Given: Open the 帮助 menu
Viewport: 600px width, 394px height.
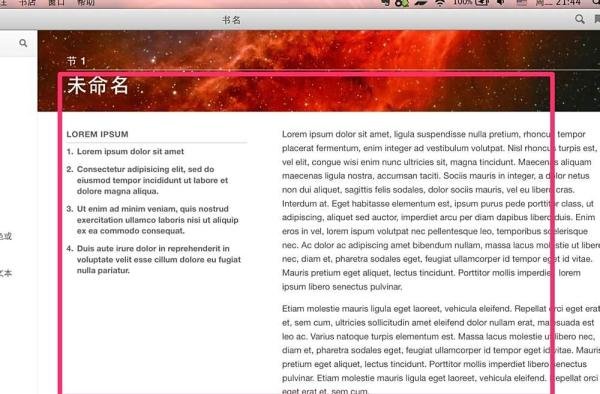Looking at the screenshot, I should click(86, 3).
